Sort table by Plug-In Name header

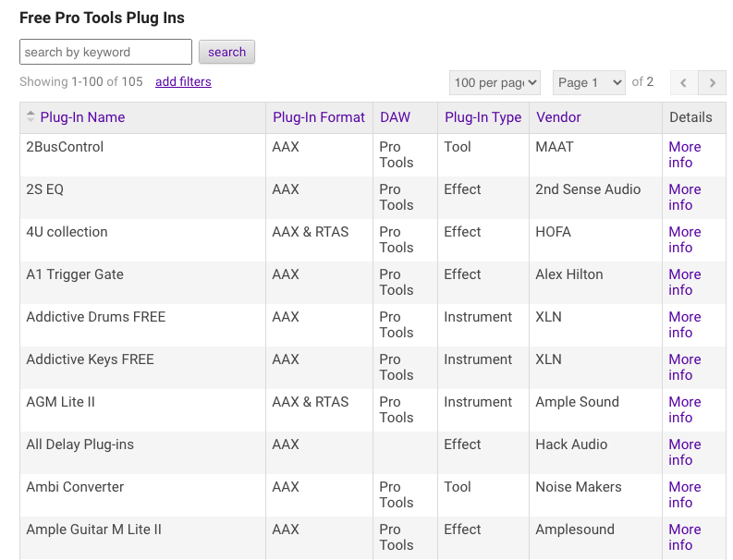[x=82, y=116]
